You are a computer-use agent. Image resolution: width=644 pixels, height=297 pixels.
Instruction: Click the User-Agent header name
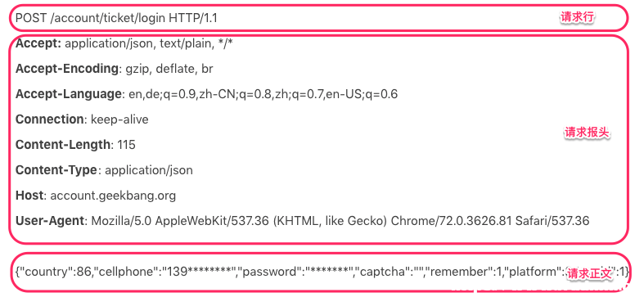[x=50, y=221]
